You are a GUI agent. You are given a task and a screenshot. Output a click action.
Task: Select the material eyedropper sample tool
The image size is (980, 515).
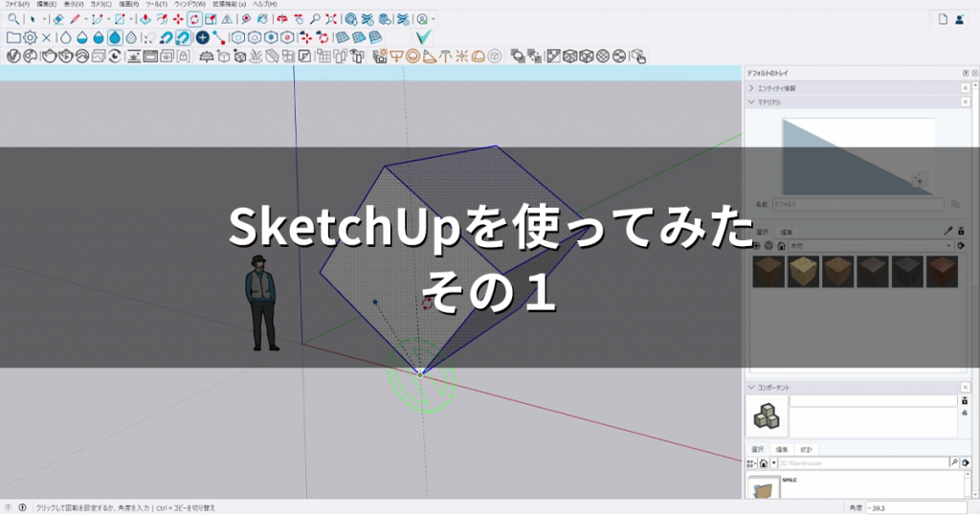click(948, 232)
